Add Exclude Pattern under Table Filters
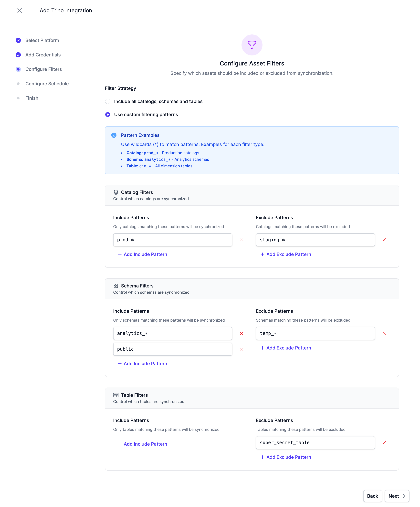 (x=286, y=457)
